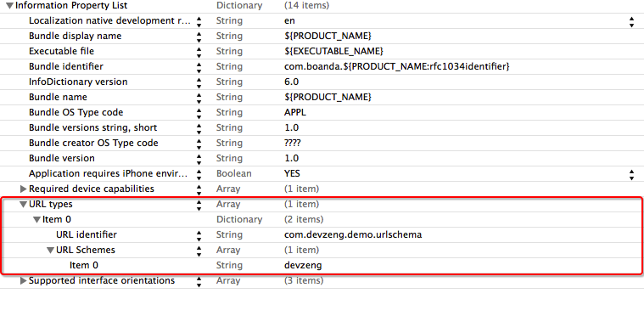Open key stepper for Bundle identifier
The image size is (644, 327).
click(199, 67)
